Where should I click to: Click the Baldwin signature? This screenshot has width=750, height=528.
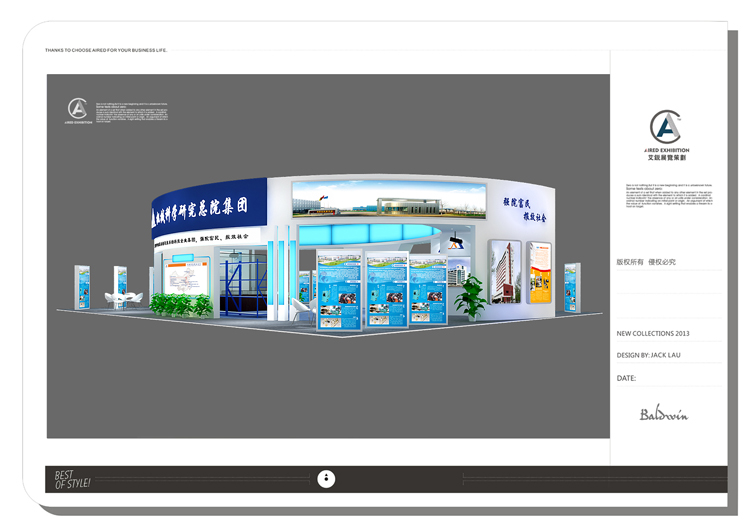pos(664,414)
